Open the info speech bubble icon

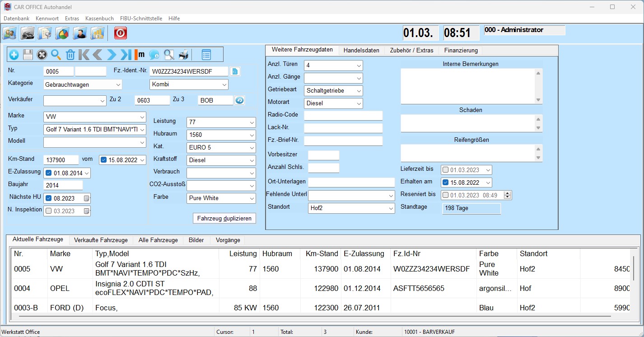tap(154, 55)
